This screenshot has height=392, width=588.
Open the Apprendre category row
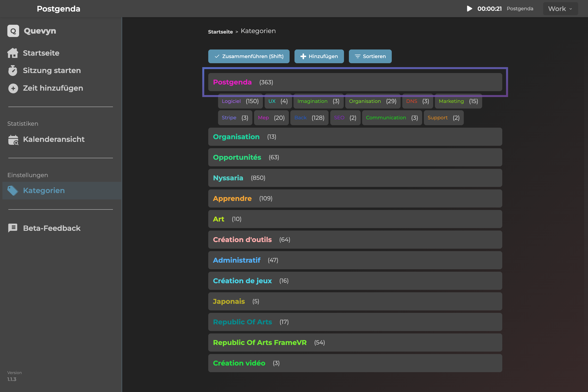click(355, 198)
